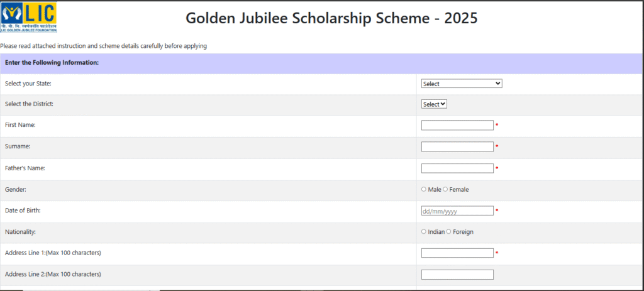The height and width of the screenshot is (291, 644).
Task: Choose the Male gender radio button
Action: tap(424, 190)
